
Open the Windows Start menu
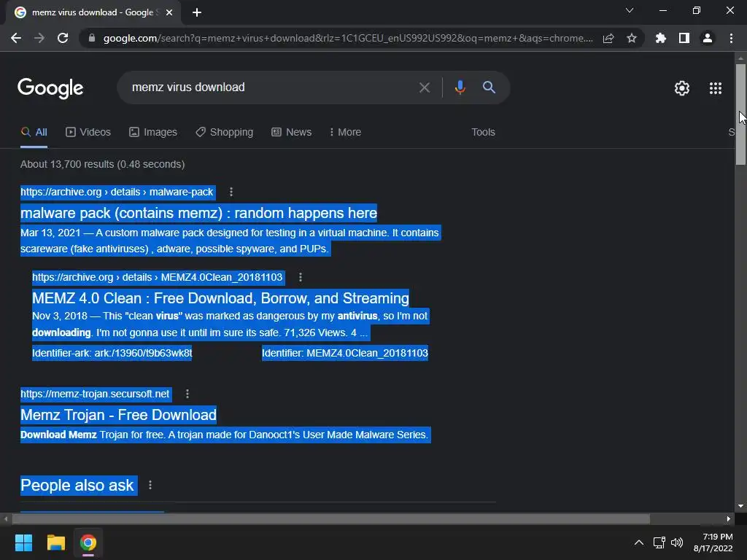(x=23, y=542)
